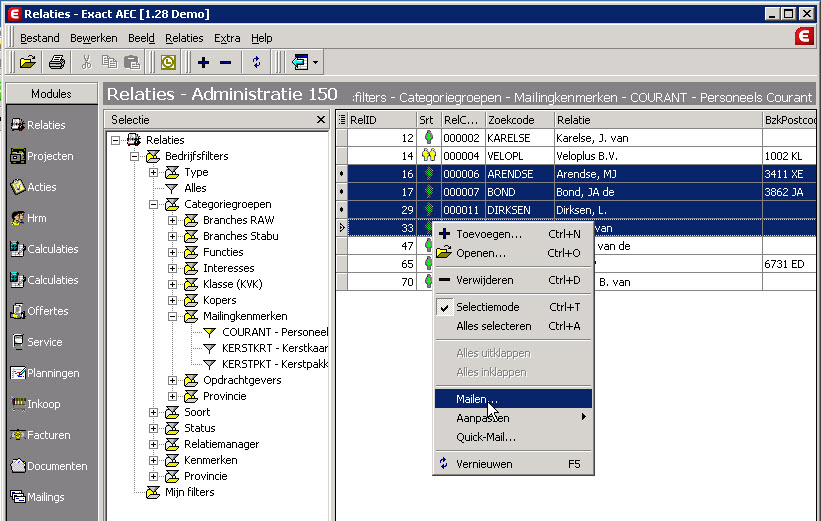Click the Modules panel header button
Viewport: 821px width, 521px height.
point(51,94)
